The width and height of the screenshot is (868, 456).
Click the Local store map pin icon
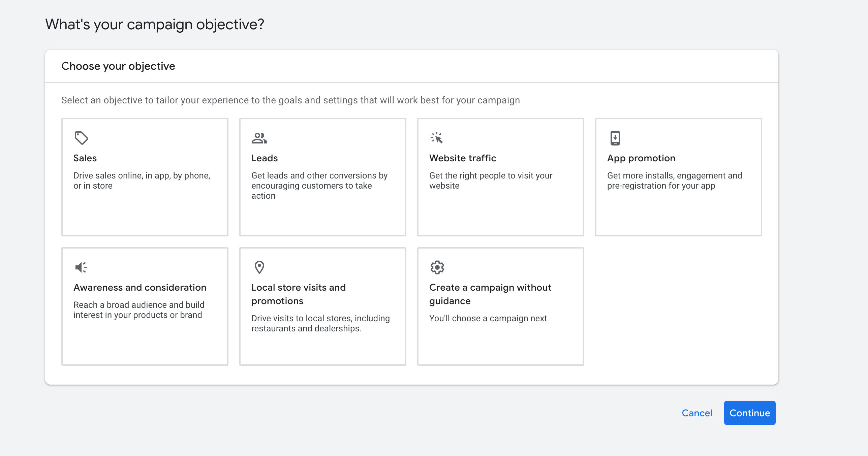pyautogui.click(x=259, y=267)
